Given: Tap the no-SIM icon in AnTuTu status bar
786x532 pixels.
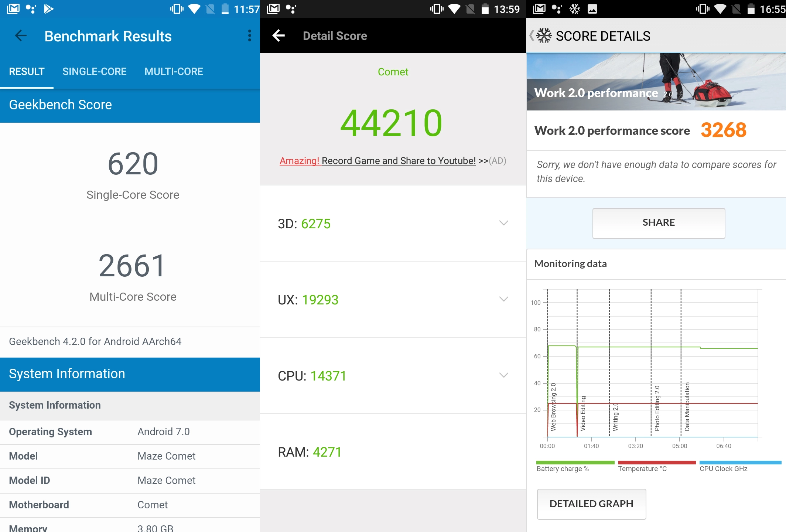Looking at the screenshot, I should 470,9.
